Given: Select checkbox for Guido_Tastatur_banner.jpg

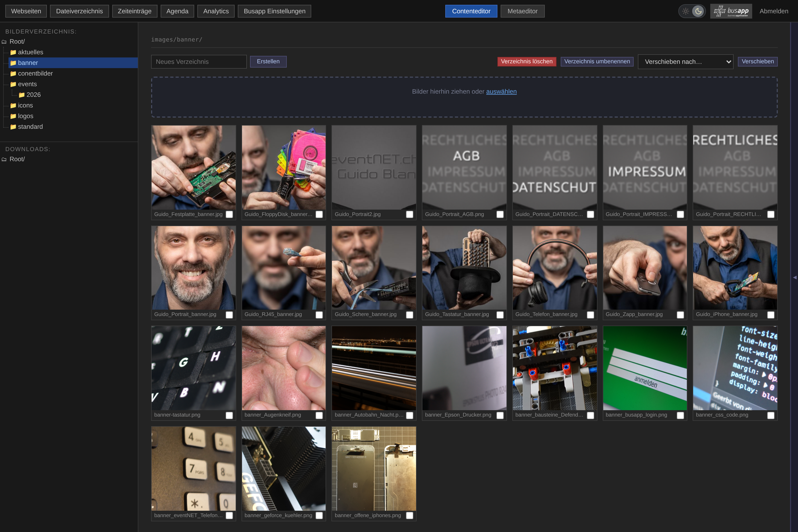Looking at the screenshot, I should [500, 315].
